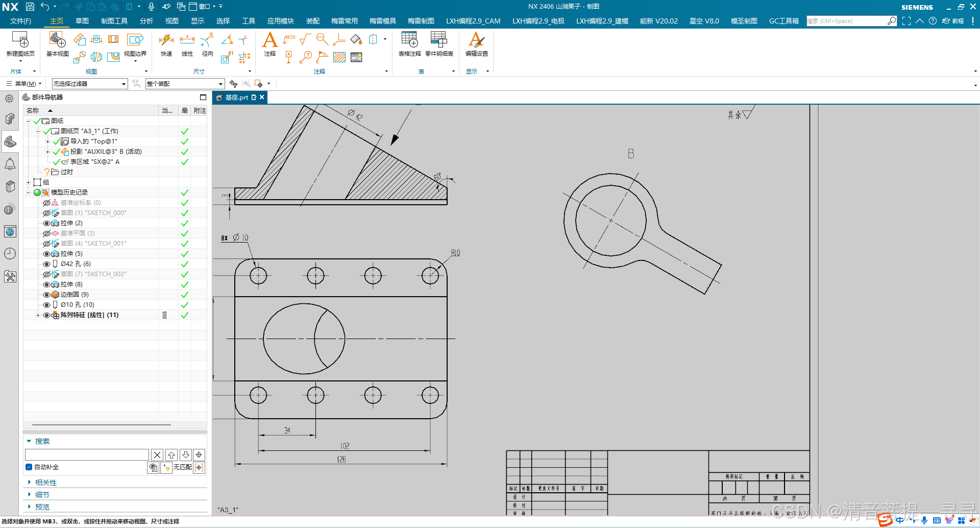Click the navigator settings gear icon

tap(9, 99)
